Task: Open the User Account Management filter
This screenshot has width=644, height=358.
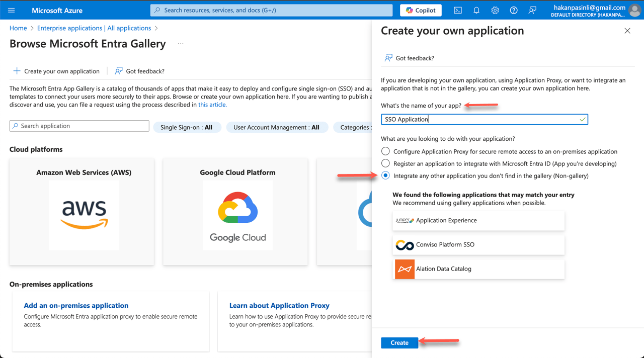Action: (x=277, y=127)
